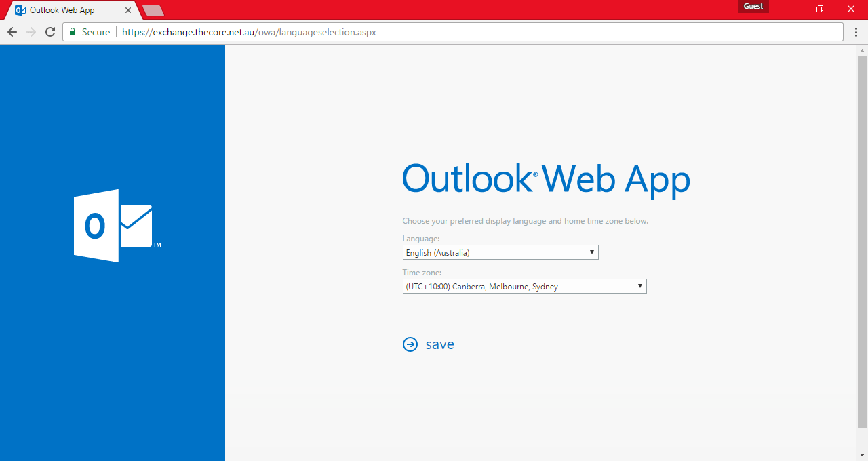Click the Guest profile badge
This screenshot has height=461, width=868.
(x=753, y=6)
